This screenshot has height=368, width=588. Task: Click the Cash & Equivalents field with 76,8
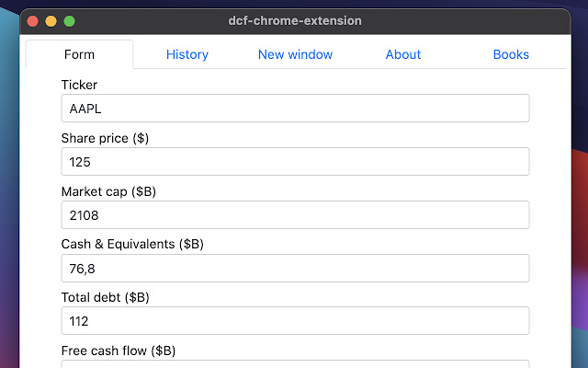point(295,268)
